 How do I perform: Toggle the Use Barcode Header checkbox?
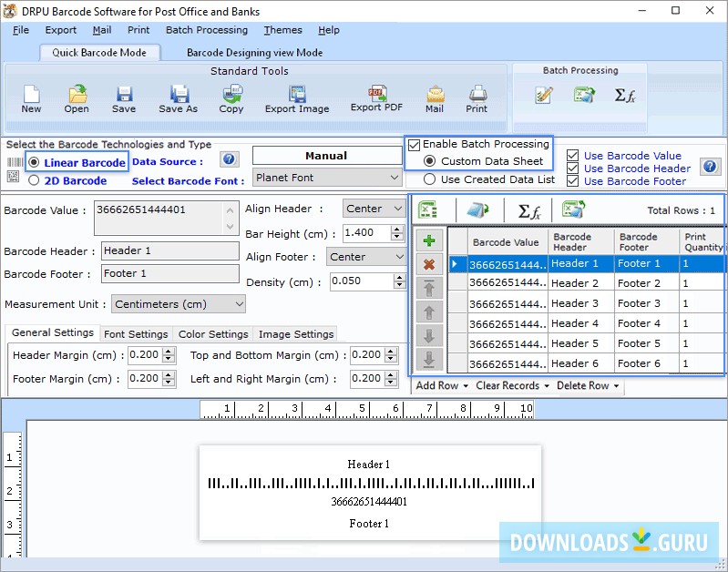[572, 169]
